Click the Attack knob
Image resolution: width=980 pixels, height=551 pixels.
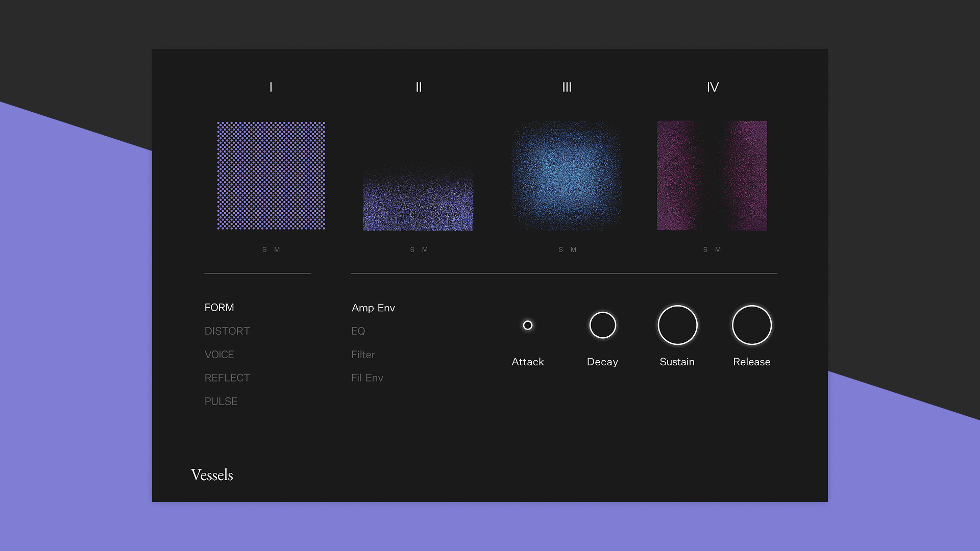[528, 325]
